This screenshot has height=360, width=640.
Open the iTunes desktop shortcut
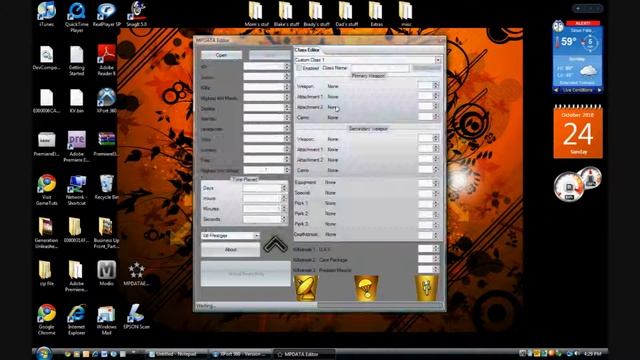pos(47,14)
